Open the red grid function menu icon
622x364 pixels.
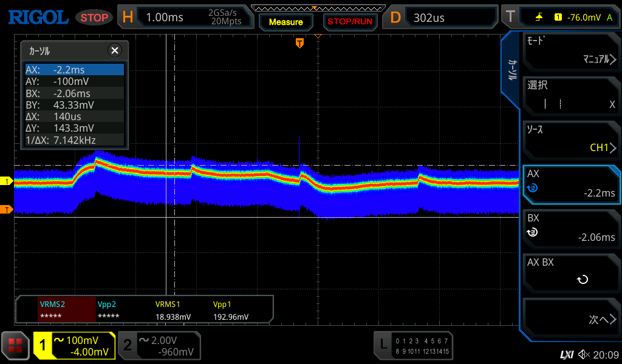(15, 346)
